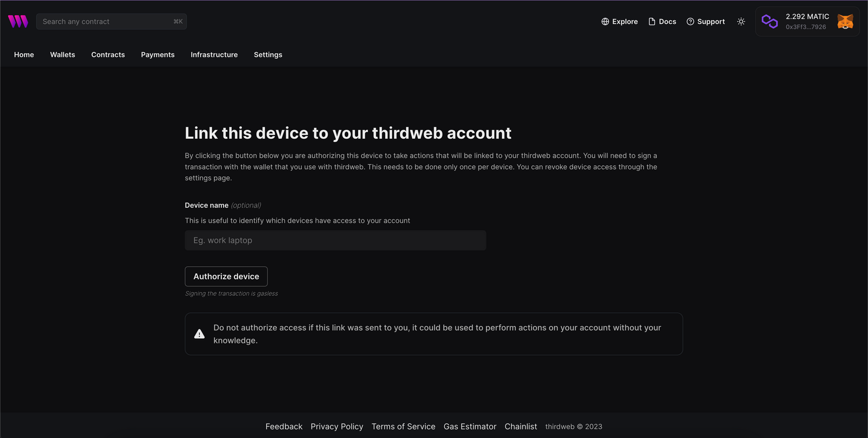Viewport: 868px width, 438px height.
Task: Switch to the Contracts tab
Action: (108, 55)
